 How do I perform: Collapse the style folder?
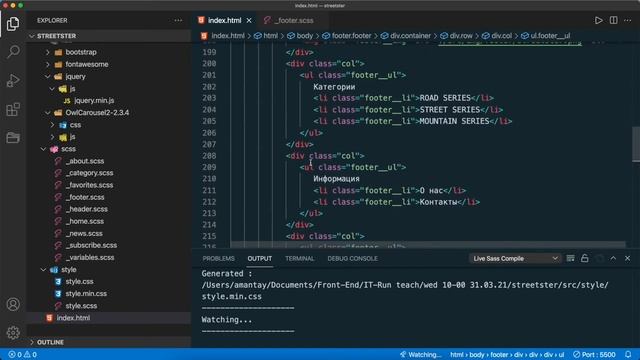click(x=69, y=270)
